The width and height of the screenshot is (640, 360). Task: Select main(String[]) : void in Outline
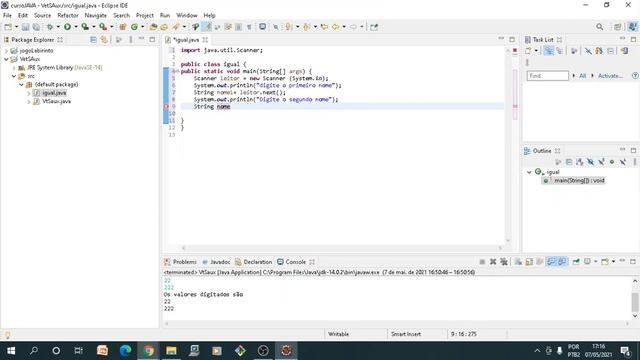[579, 180]
